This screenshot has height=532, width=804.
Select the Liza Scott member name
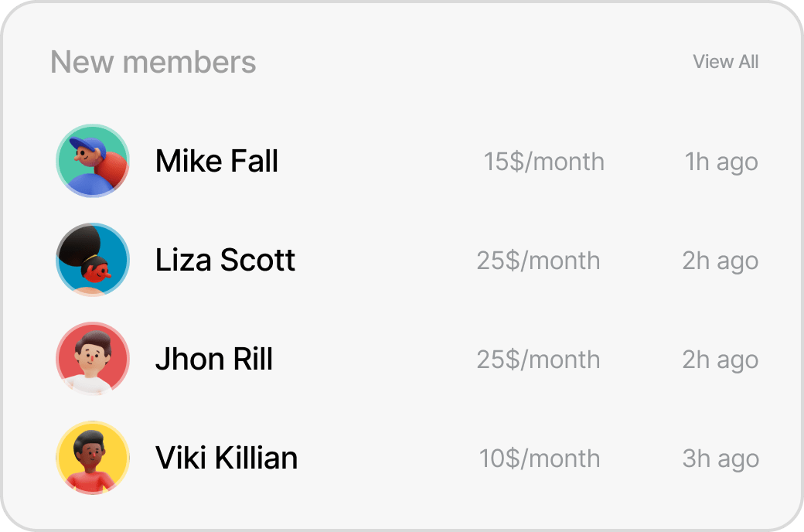coord(225,261)
